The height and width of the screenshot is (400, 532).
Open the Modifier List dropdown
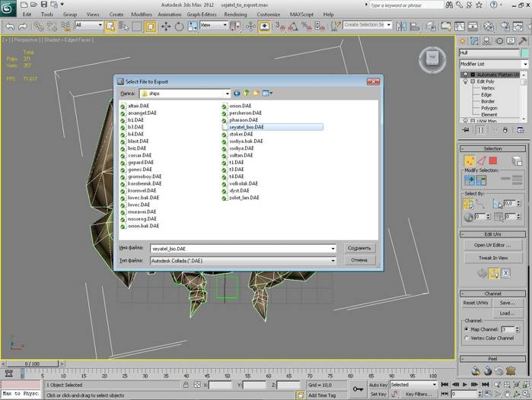click(x=495, y=65)
